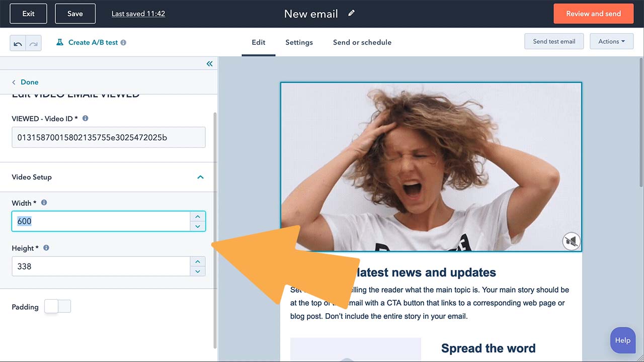Increase Height using the up stepper arrow
This screenshot has height=362, width=644.
pyautogui.click(x=198, y=262)
